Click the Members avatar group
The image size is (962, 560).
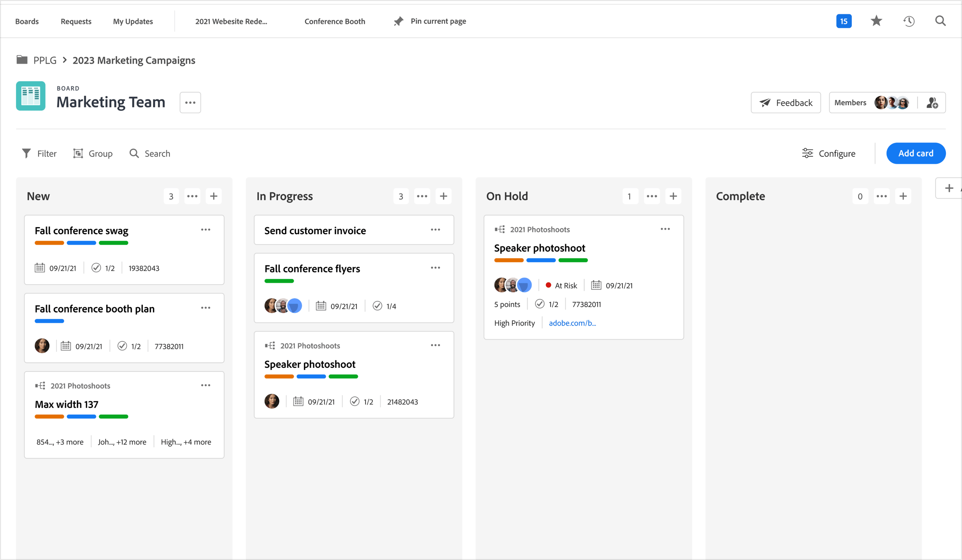click(891, 103)
